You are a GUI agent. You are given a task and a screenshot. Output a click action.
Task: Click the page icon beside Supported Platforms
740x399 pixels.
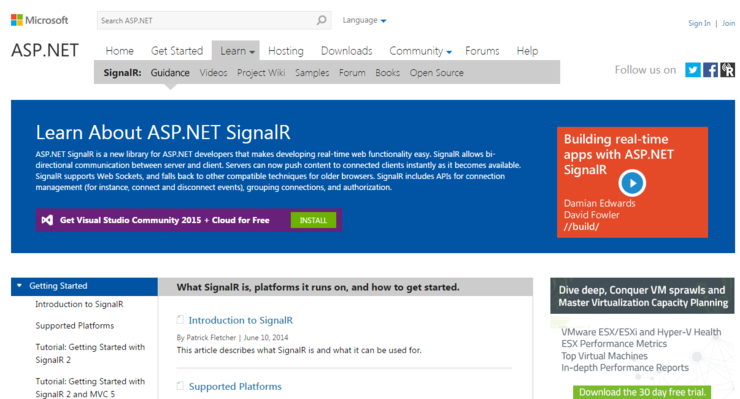pyautogui.click(x=180, y=386)
